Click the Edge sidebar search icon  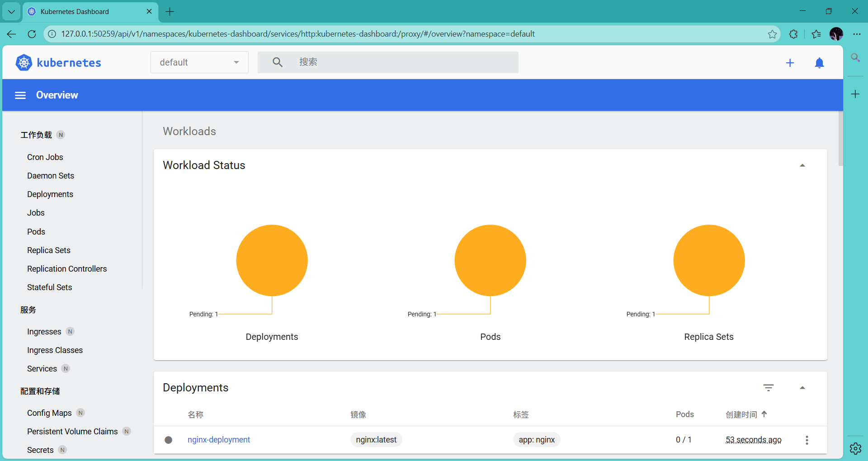[x=855, y=58]
